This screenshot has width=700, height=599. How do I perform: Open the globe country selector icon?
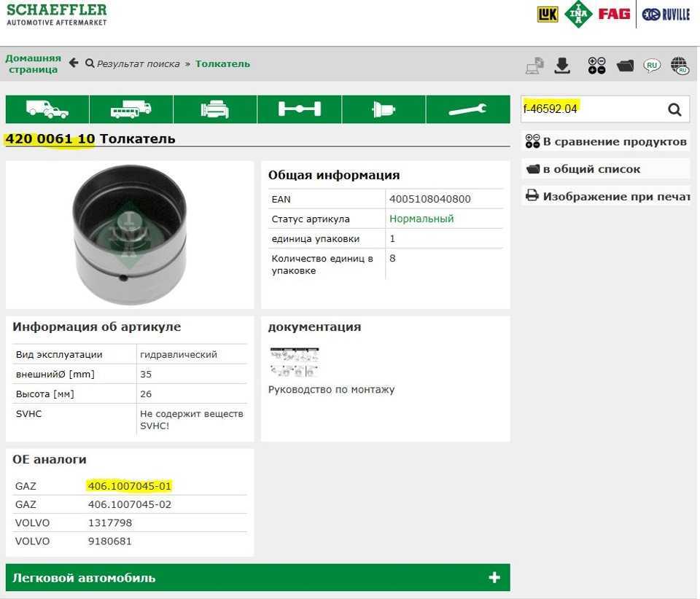pos(680,66)
